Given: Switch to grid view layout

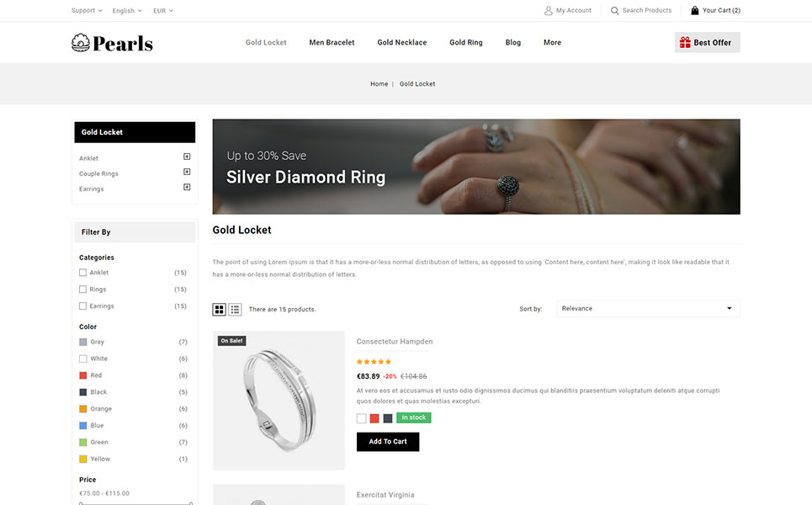Looking at the screenshot, I should tap(219, 309).
